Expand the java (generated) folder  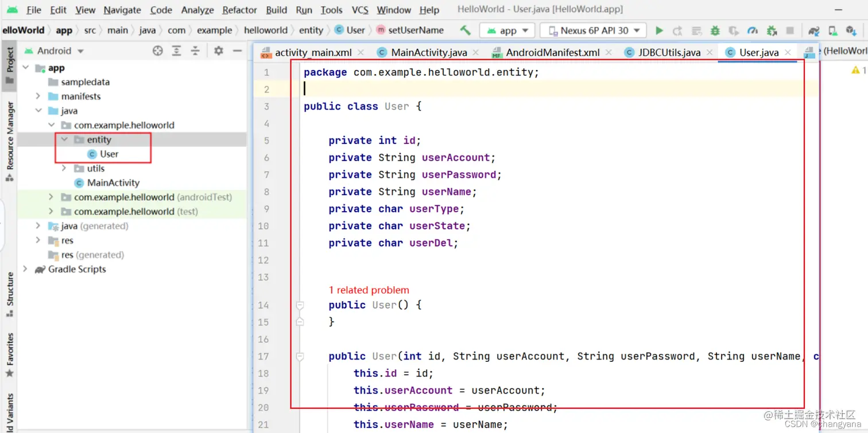38,226
